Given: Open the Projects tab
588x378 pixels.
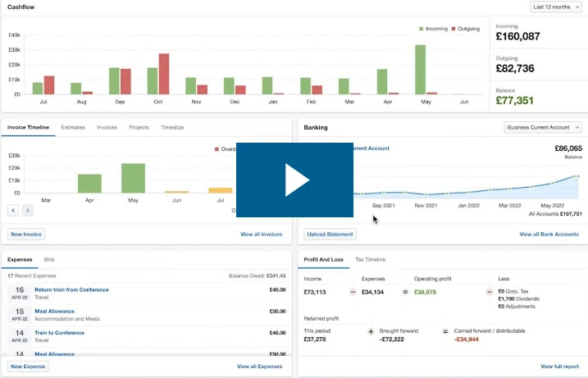Looking at the screenshot, I should pos(139,127).
